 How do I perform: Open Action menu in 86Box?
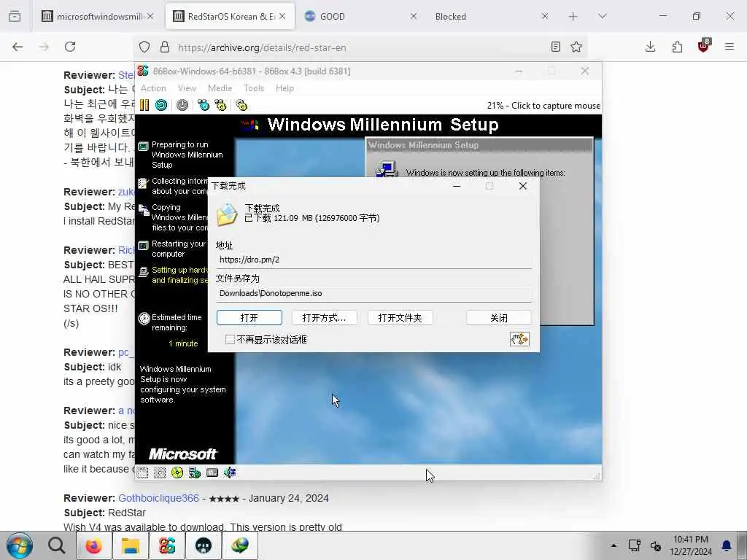coord(153,88)
